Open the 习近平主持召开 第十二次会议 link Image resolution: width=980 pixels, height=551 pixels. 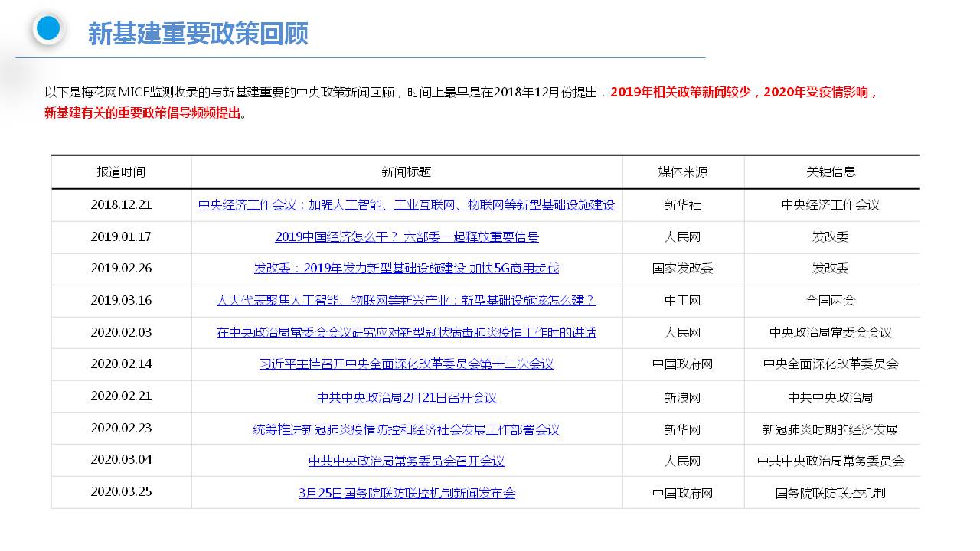coord(406,364)
